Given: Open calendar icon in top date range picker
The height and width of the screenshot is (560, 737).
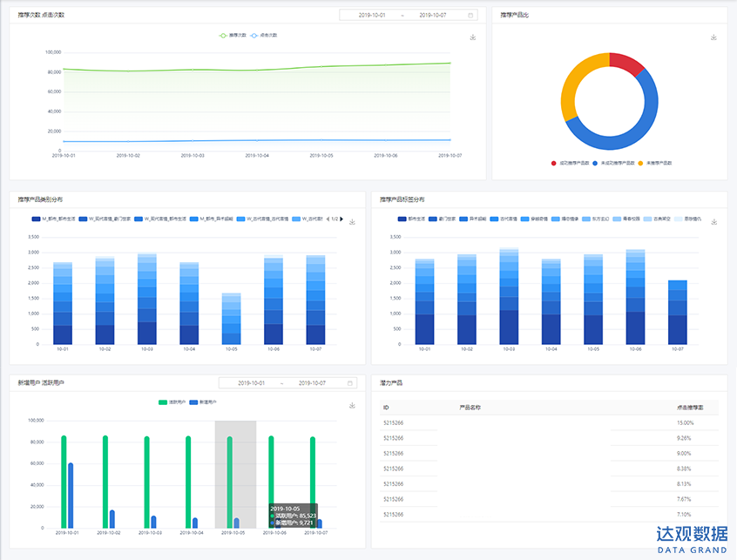Looking at the screenshot, I should (471, 15).
